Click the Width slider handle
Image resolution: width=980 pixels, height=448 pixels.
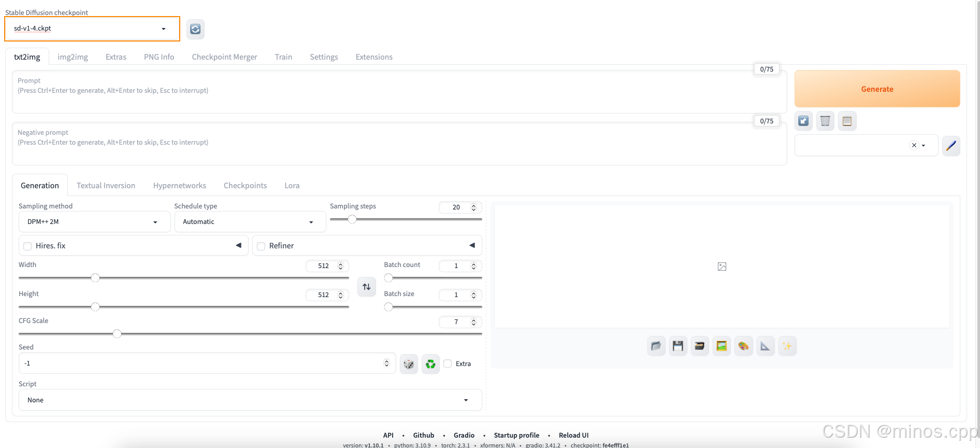point(95,278)
